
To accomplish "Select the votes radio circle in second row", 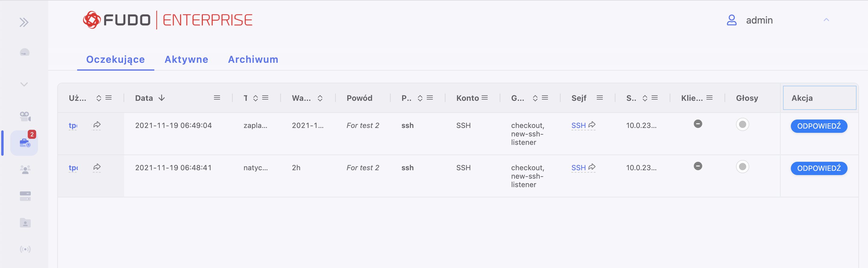I will 742,167.
